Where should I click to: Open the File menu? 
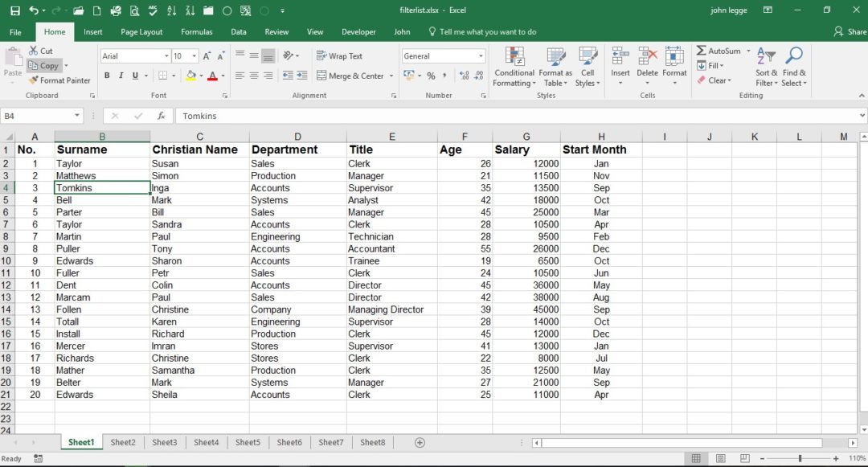pos(15,32)
